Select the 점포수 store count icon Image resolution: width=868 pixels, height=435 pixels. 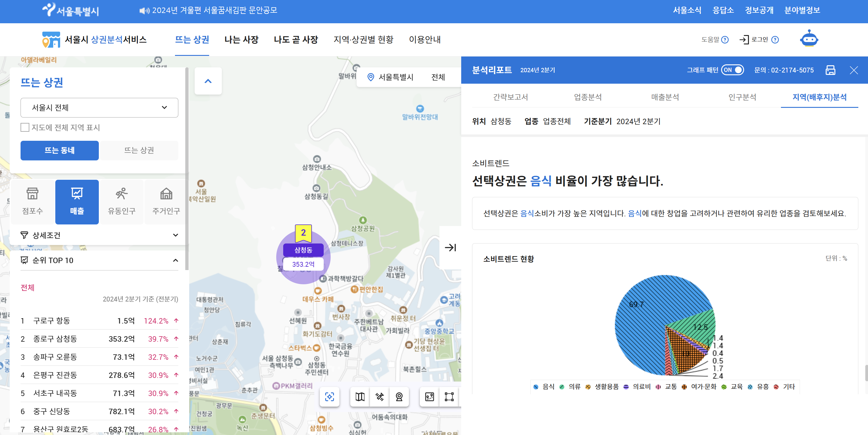pos(32,201)
